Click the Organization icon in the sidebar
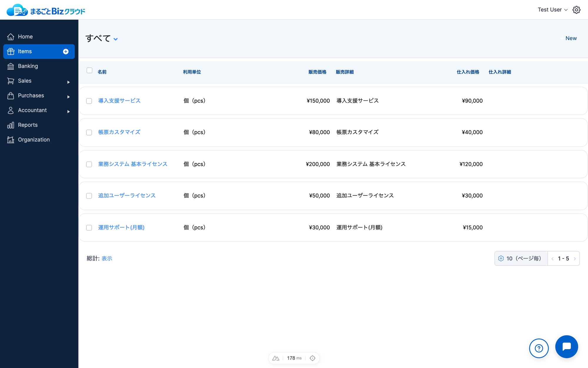 pyautogui.click(x=11, y=140)
